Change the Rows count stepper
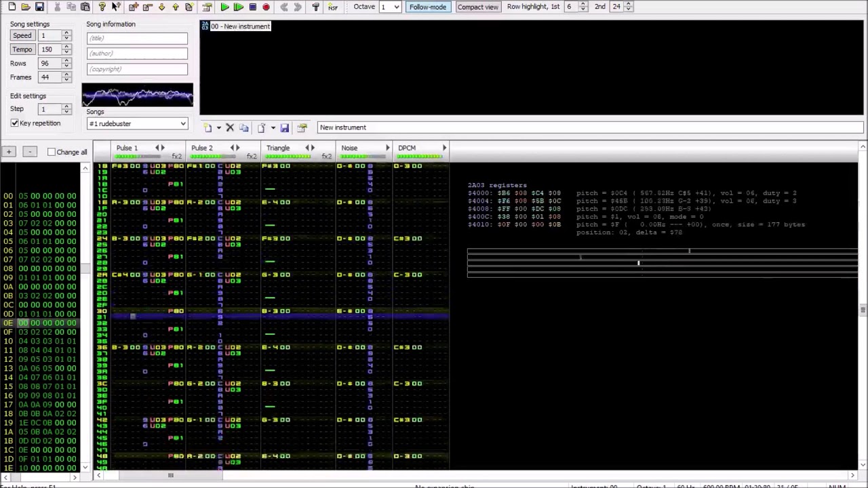868x488 pixels. [66, 63]
